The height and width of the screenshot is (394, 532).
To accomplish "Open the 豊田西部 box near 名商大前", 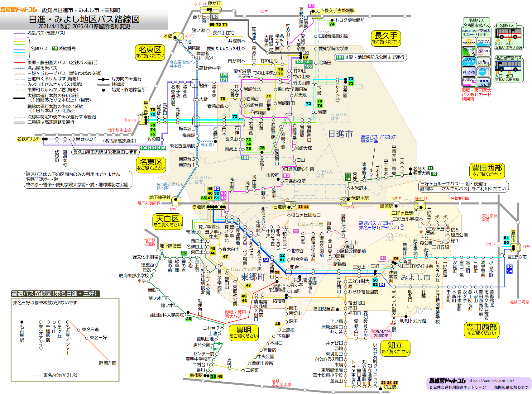I will click(487, 171).
